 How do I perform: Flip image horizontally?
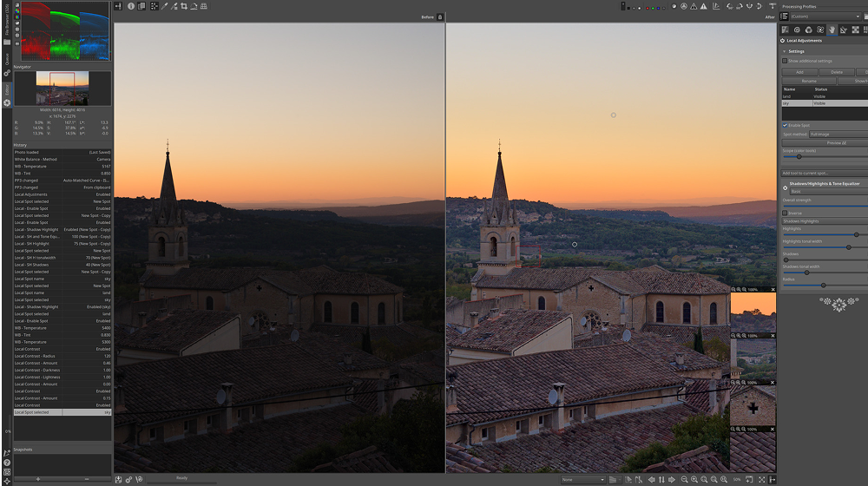(x=750, y=6)
